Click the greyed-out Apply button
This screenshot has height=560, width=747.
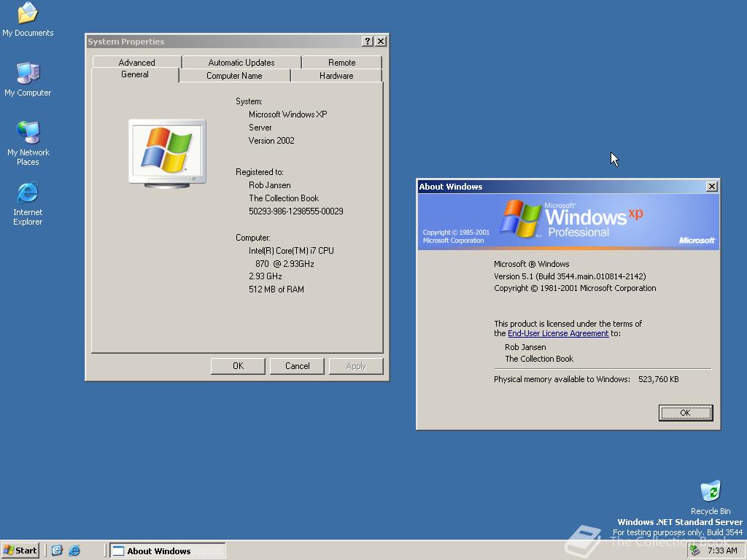(x=356, y=366)
